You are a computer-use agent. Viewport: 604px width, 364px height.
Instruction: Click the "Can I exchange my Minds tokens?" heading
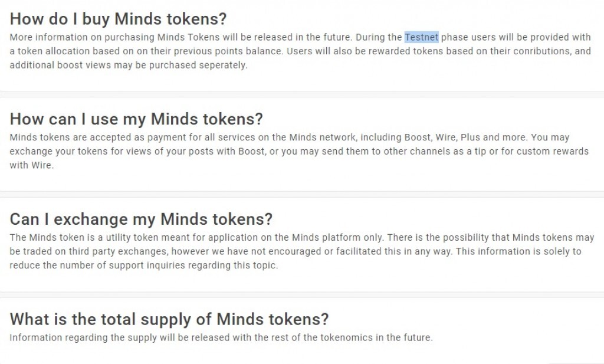[141, 219]
